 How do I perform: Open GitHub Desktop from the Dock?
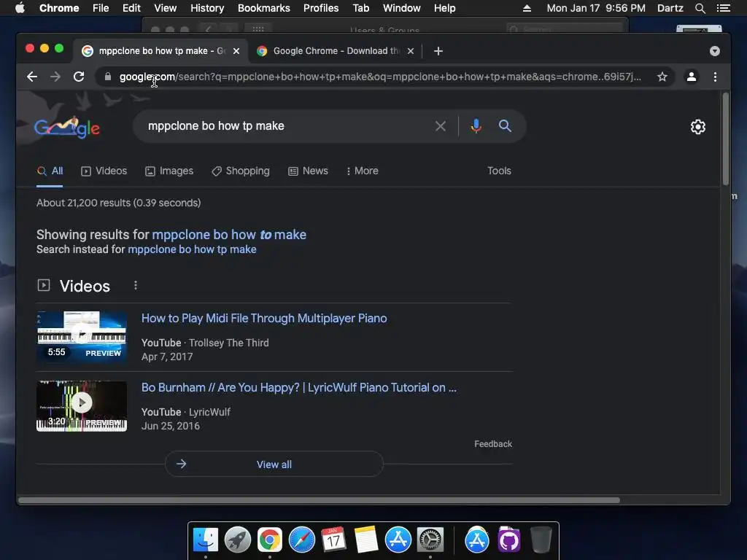508,540
